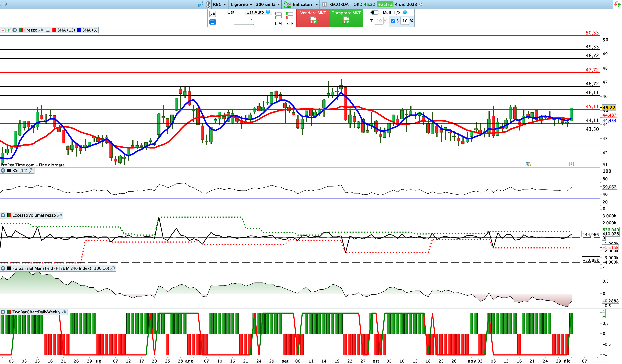Click the RECORDATI ORD instrument name
This screenshot has height=364, width=622.
(345, 4)
